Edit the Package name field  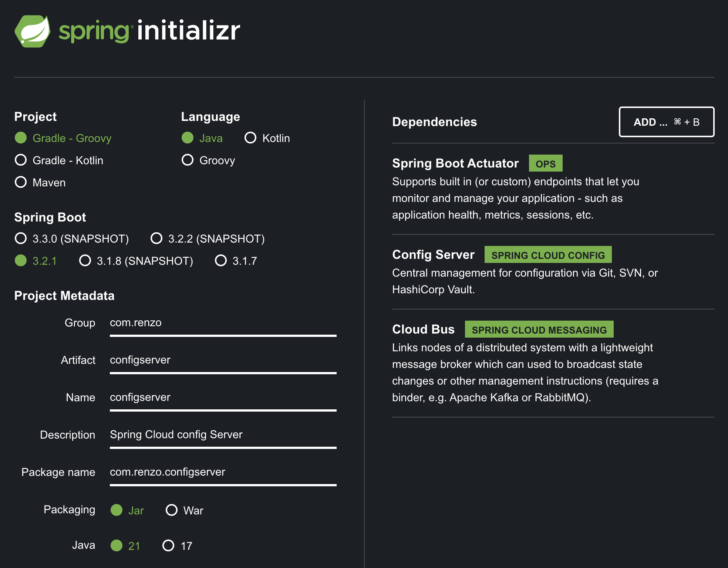(x=223, y=472)
